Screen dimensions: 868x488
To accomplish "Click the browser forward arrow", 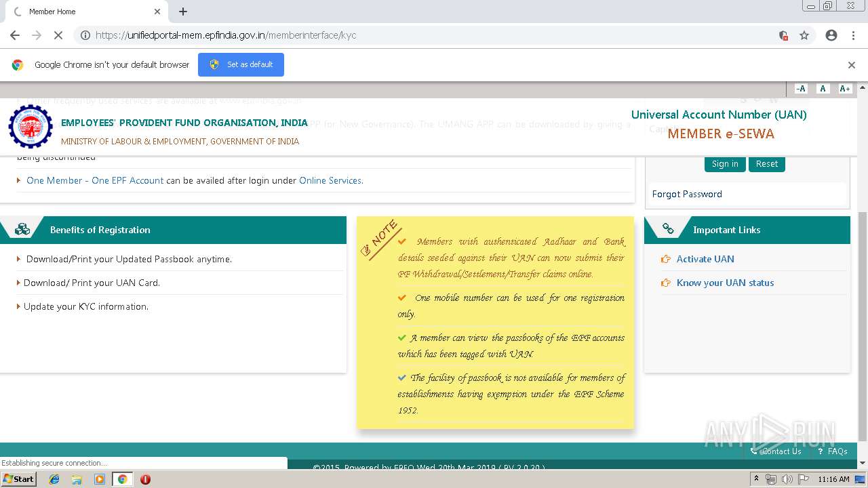I will (37, 35).
